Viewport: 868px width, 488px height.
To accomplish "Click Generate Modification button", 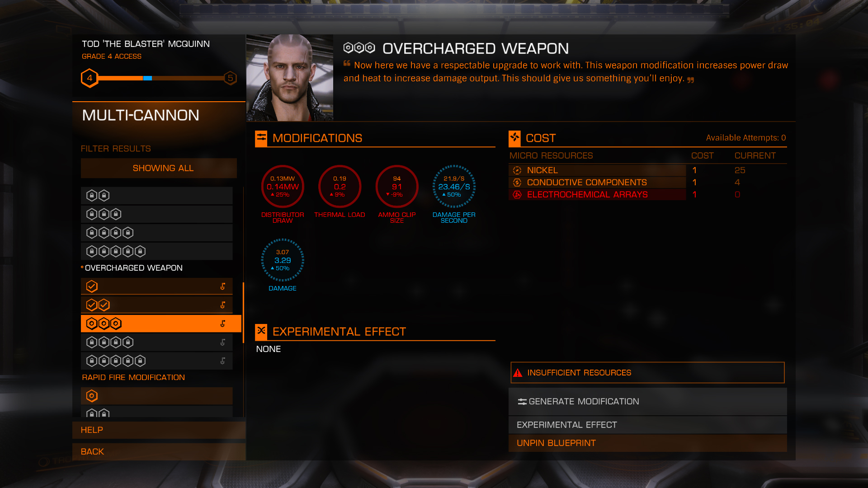I will (x=647, y=402).
